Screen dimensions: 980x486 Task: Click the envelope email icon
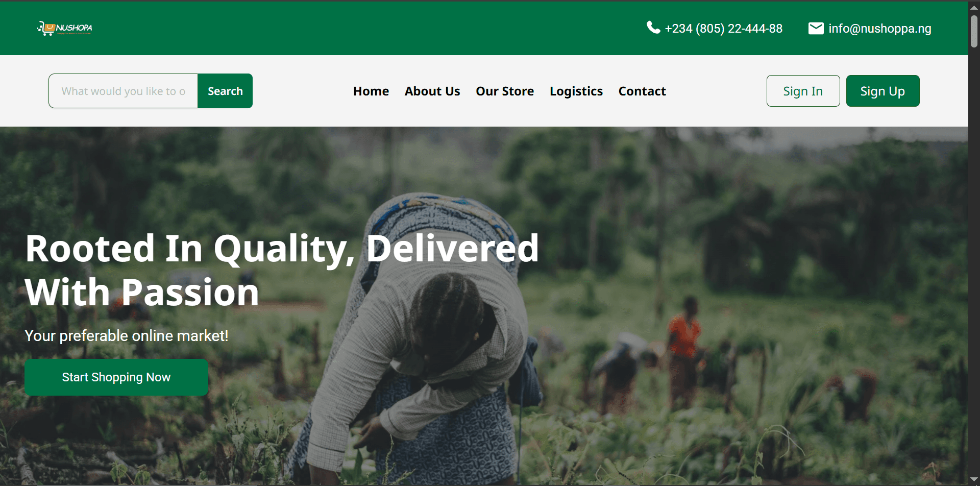816,28
